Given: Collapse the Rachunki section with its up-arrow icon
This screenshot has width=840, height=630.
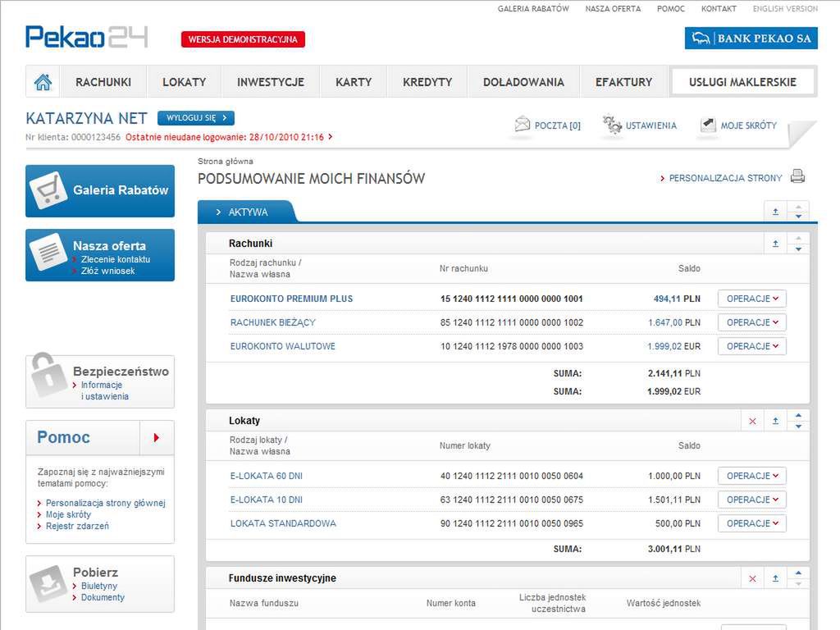Looking at the screenshot, I should point(775,244).
